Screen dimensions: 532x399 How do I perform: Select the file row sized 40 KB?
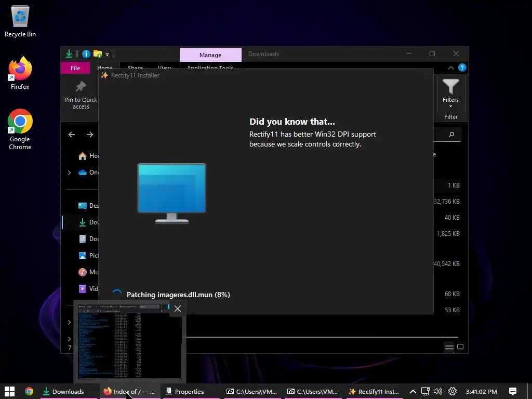[x=447, y=218]
